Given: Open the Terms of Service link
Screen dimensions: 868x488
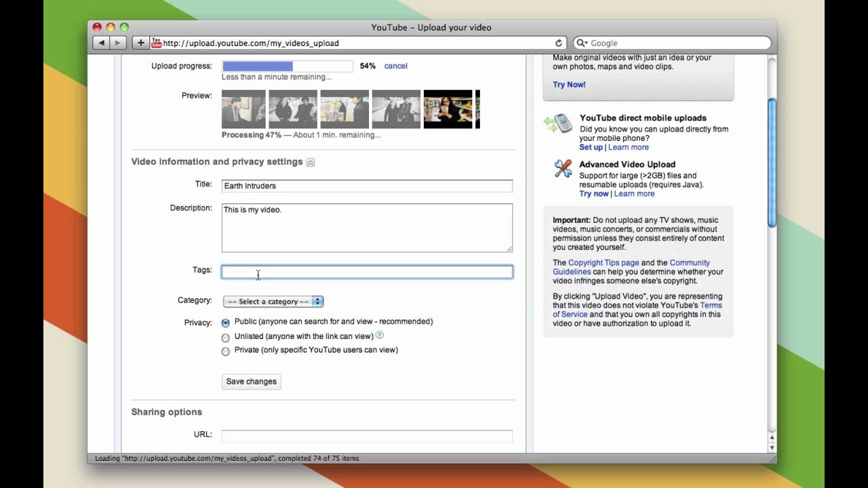Looking at the screenshot, I should pyautogui.click(x=637, y=310).
